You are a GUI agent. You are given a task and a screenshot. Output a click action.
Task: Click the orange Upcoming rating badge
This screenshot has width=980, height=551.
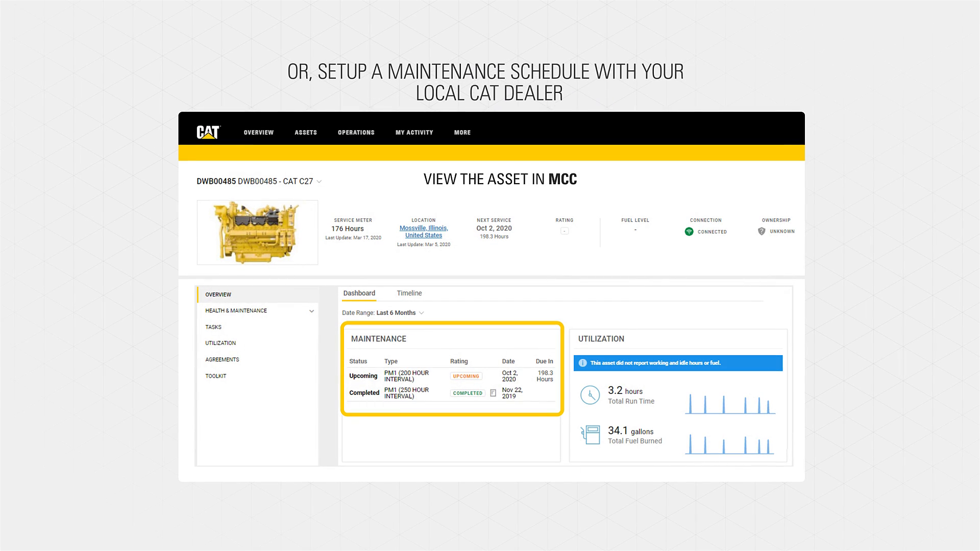pyautogui.click(x=465, y=376)
